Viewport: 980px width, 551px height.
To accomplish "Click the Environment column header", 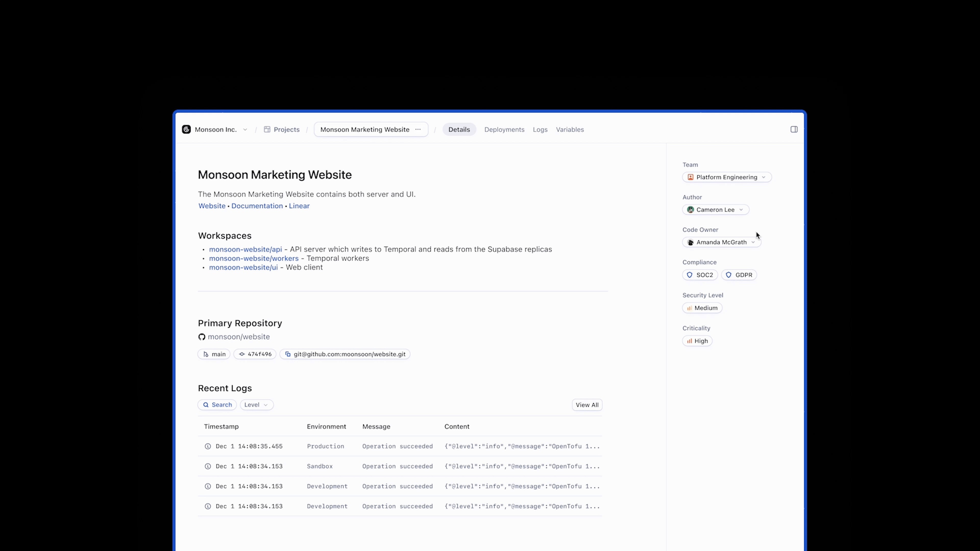I will click(x=326, y=426).
